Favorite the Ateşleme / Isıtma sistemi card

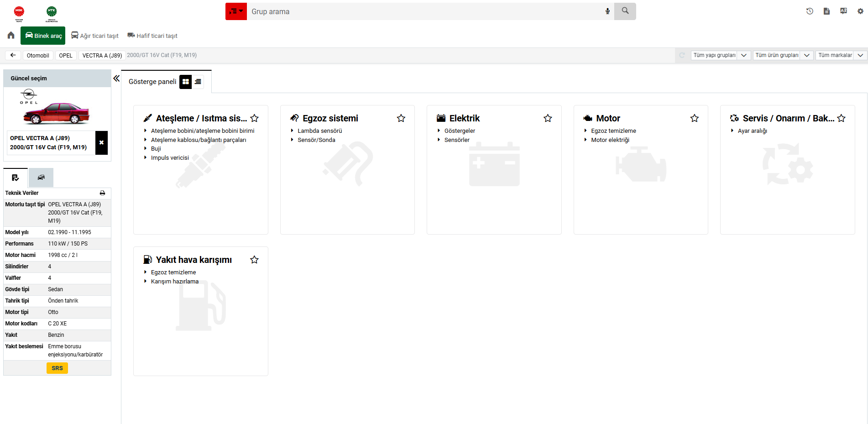coord(255,118)
